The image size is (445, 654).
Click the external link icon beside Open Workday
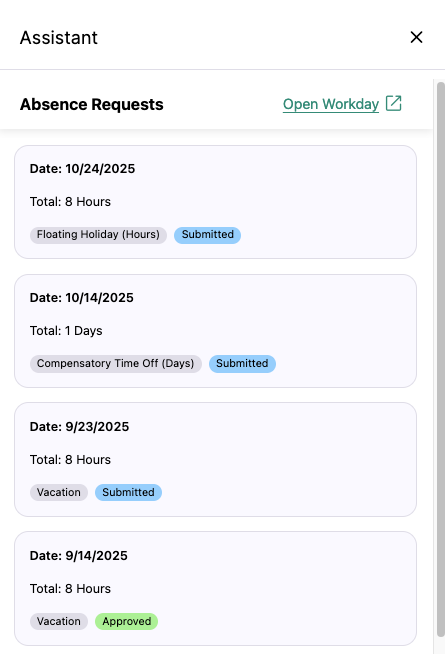(x=393, y=103)
